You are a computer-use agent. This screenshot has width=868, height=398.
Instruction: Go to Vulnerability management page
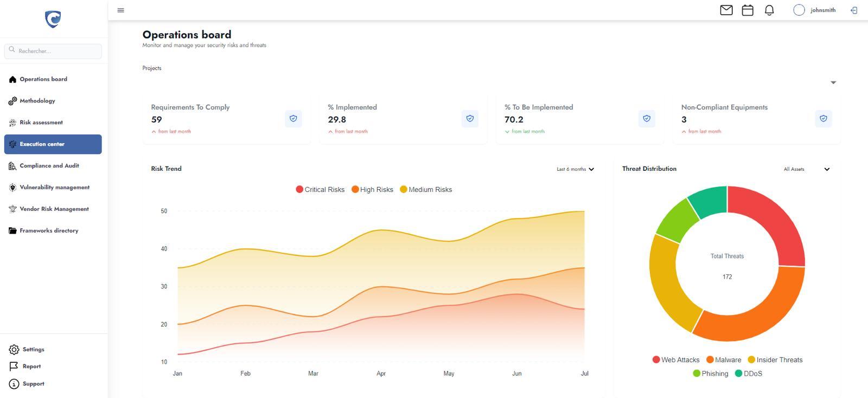54,188
